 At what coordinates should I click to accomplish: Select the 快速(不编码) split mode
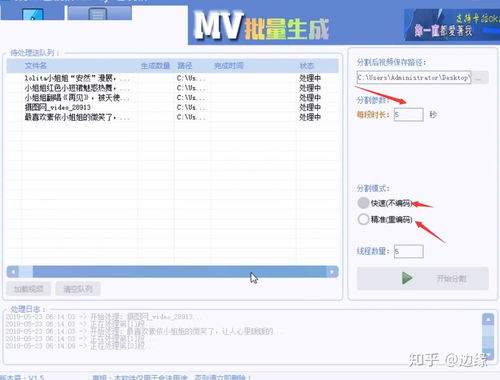point(363,203)
